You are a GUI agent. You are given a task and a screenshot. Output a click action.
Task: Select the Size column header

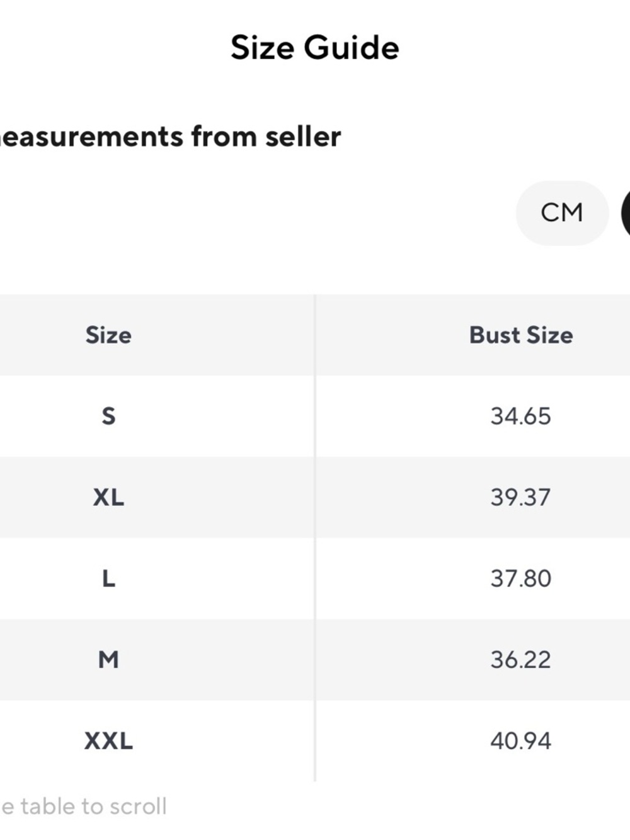coord(108,335)
